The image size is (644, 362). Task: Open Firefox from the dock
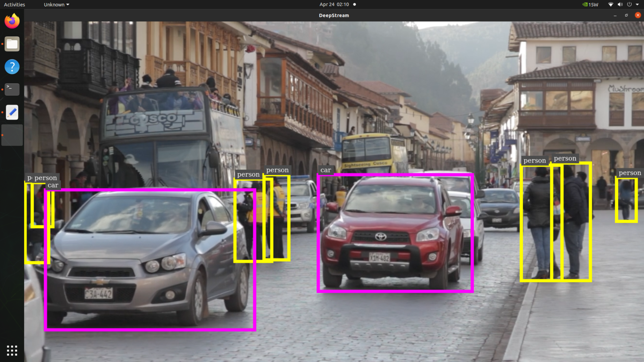click(12, 21)
